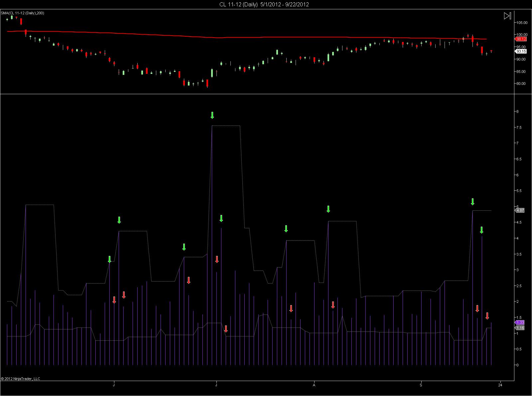Click the 6.5 label on indicator axis

519,159
